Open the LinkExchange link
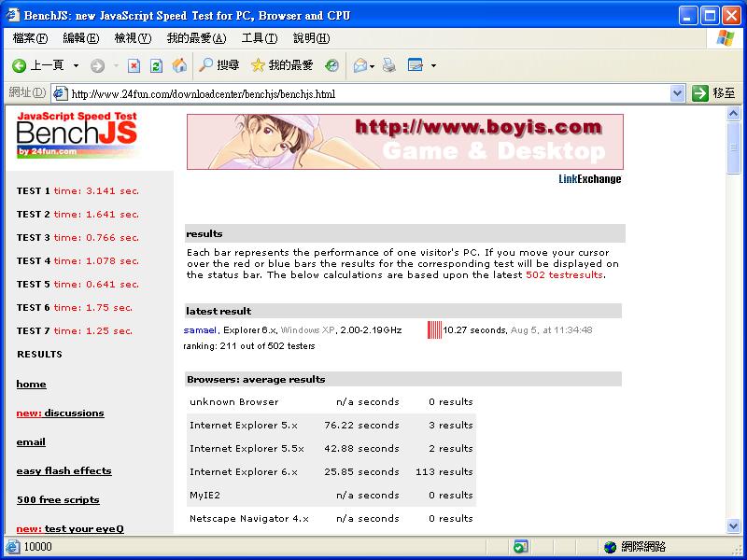The height and width of the screenshot is (560, 747). point(590,179)
